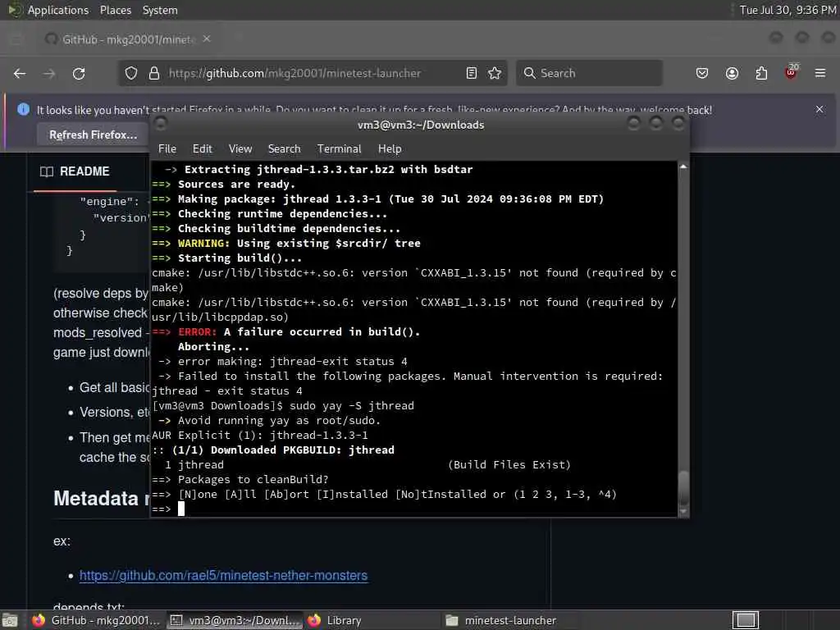Open Firefox account icon

tap(732, 73)
